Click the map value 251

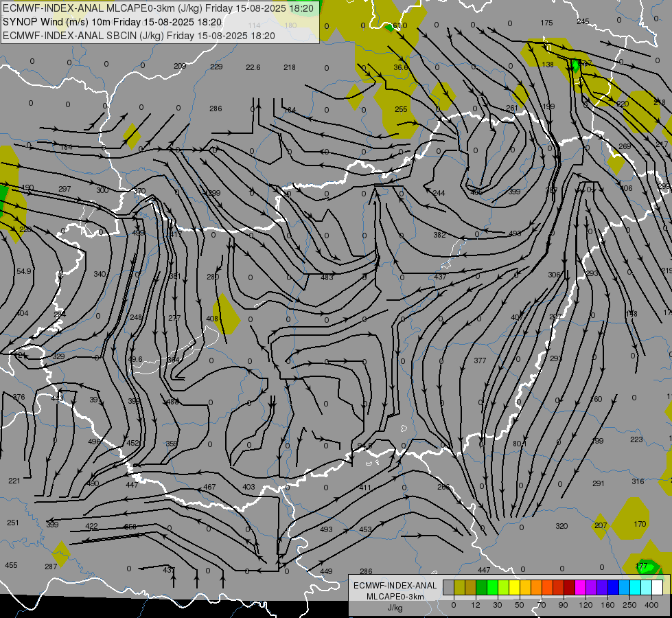point(13,523)
